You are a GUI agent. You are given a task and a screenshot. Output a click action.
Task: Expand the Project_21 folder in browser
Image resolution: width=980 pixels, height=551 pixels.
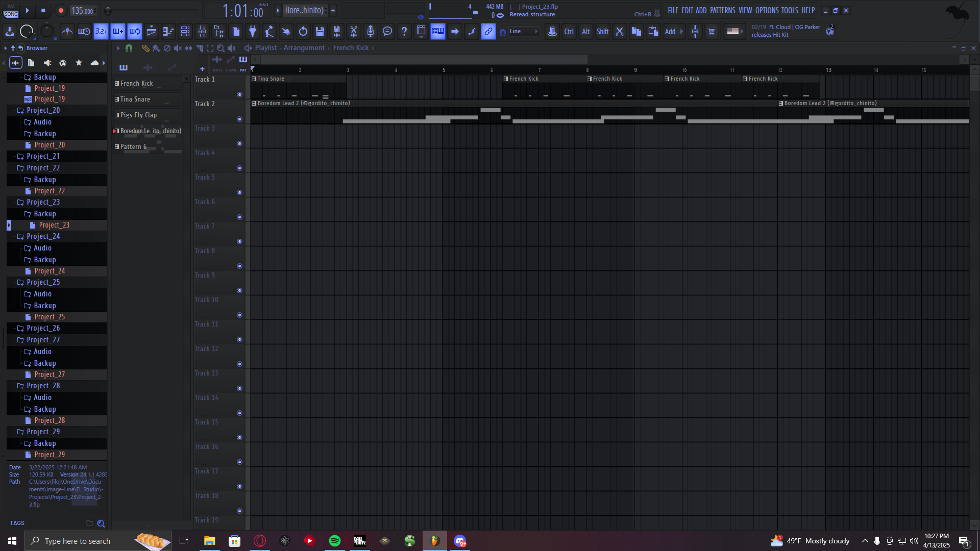point(43,156)
